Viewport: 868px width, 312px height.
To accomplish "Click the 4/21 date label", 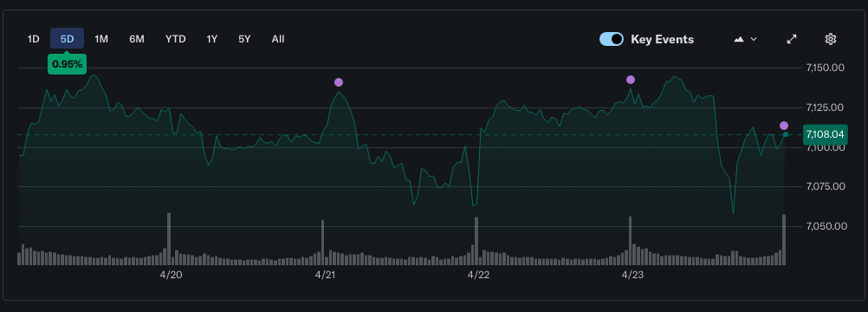I will pos(325,275).
